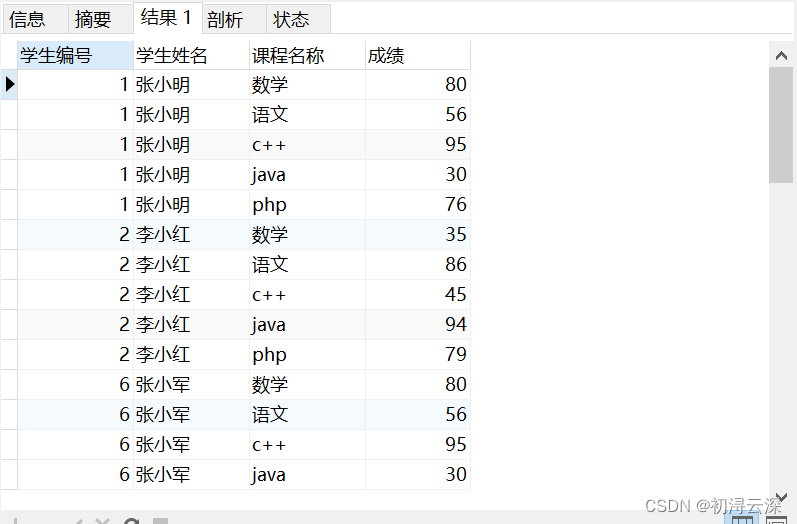
Task: Select the c++ cell in 张小明's row
Action: tap(308, 144)
